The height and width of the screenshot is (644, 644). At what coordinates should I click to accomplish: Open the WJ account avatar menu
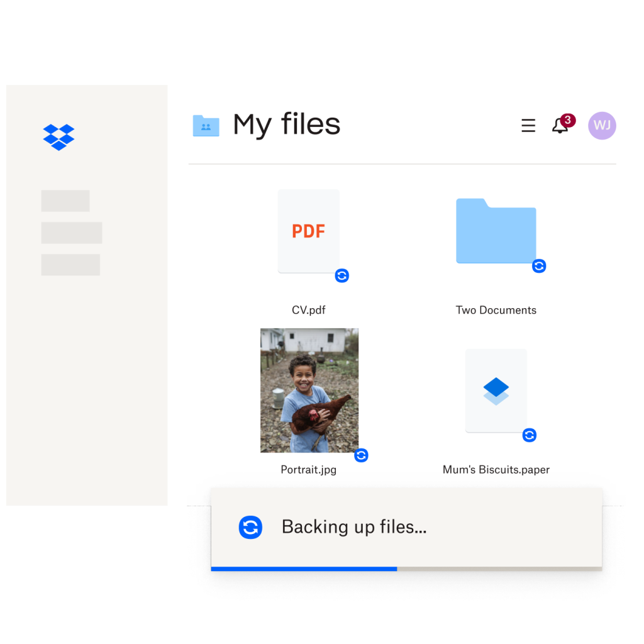pos(602,126)
